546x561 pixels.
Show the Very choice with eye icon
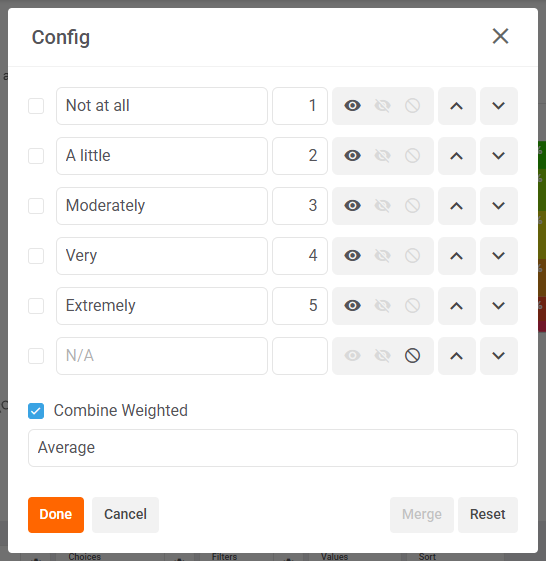pyautogui.click(x=352, y=256)
